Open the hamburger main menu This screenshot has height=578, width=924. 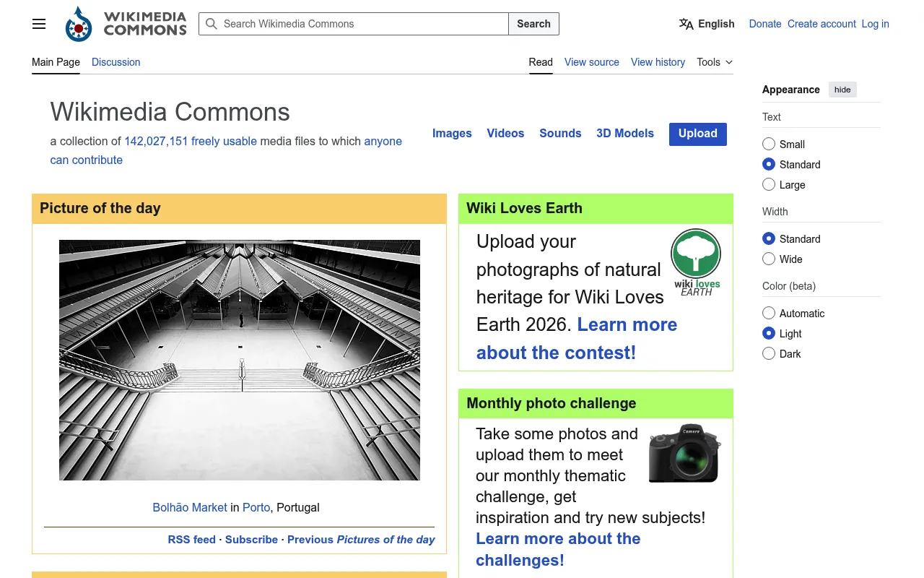pos(39,24)
